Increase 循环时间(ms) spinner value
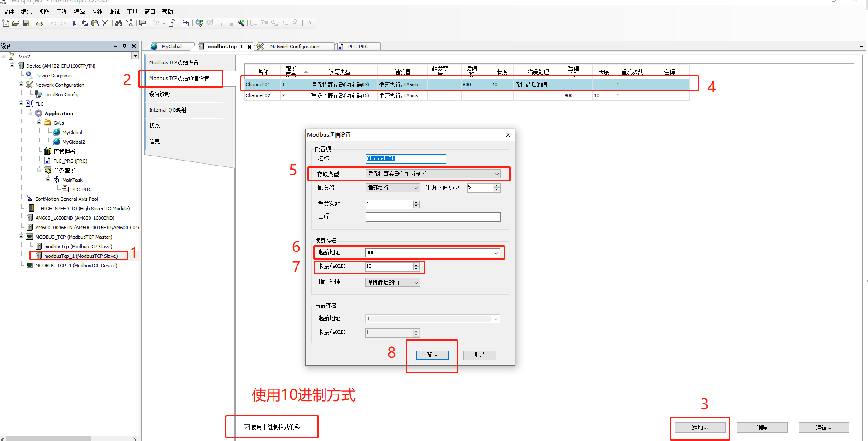This screenshot has height=441, width=868. point(497,185)
